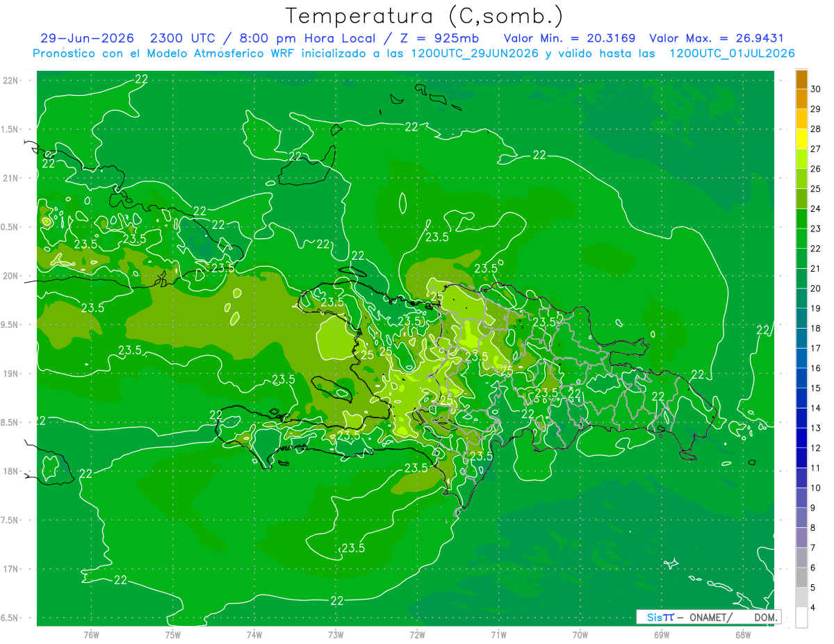Click the lime color bar segment between 26 and 27
The image size is (834, 644).
[801, 159]
